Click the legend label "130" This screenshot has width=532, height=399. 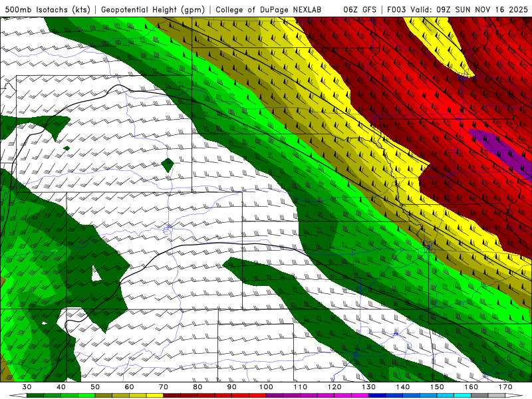(x=368, y=387)
